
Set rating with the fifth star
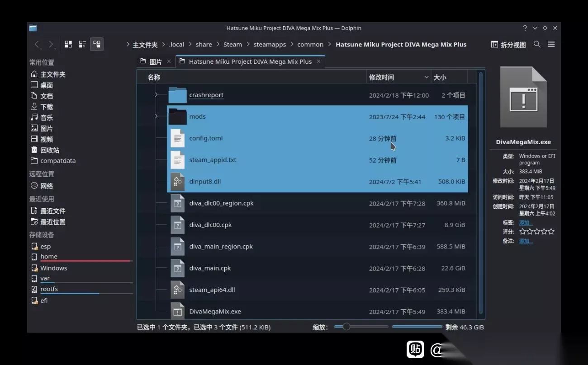click(551, 232)
